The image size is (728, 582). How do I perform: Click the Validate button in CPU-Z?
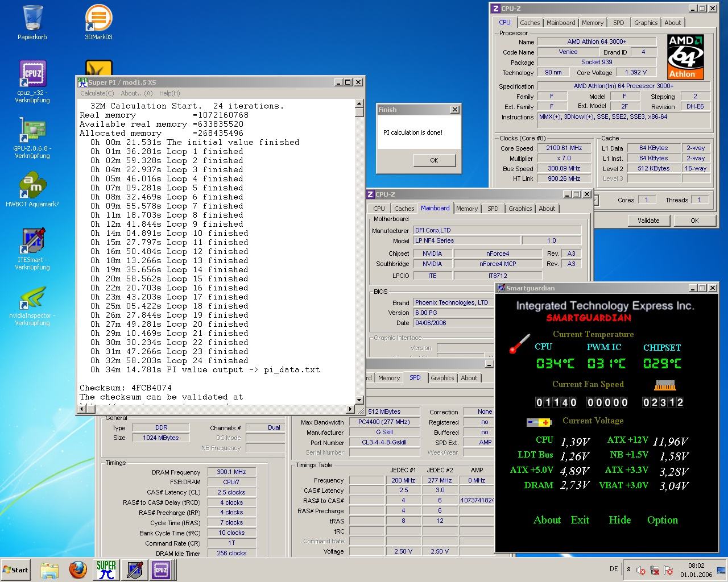click(x=648, y=221)
